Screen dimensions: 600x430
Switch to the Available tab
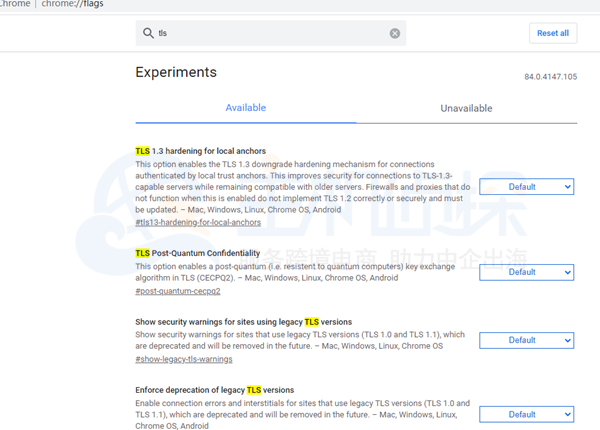[246, 108]
